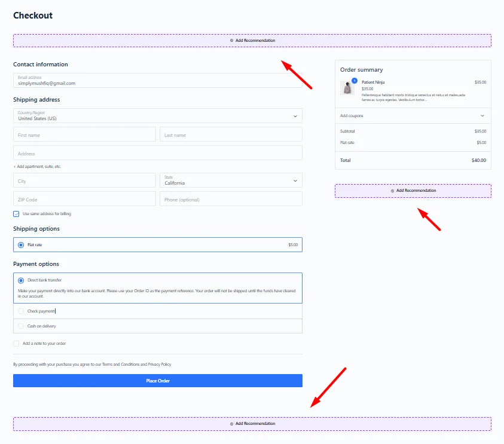The height and width of the screenshot is (444, 504).
Task: Click the Order summary heading
Action: [361, 70]
